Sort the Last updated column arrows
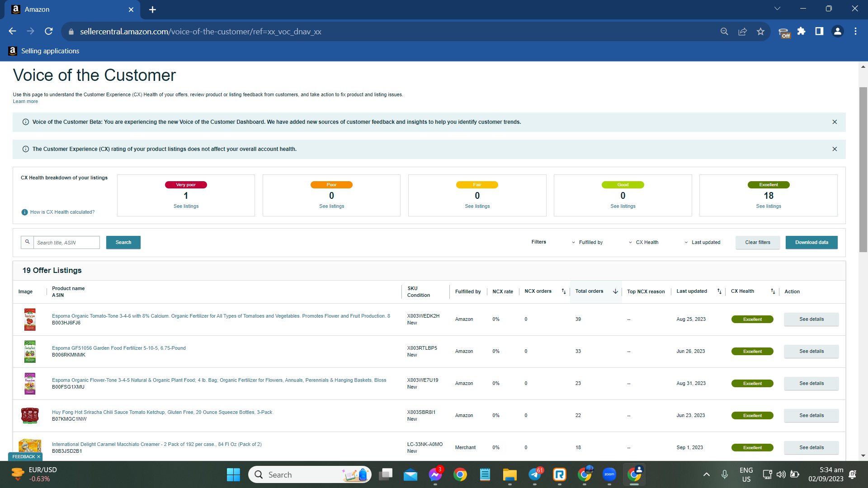The height and width of the screenshot is (488, 868). 719,291
